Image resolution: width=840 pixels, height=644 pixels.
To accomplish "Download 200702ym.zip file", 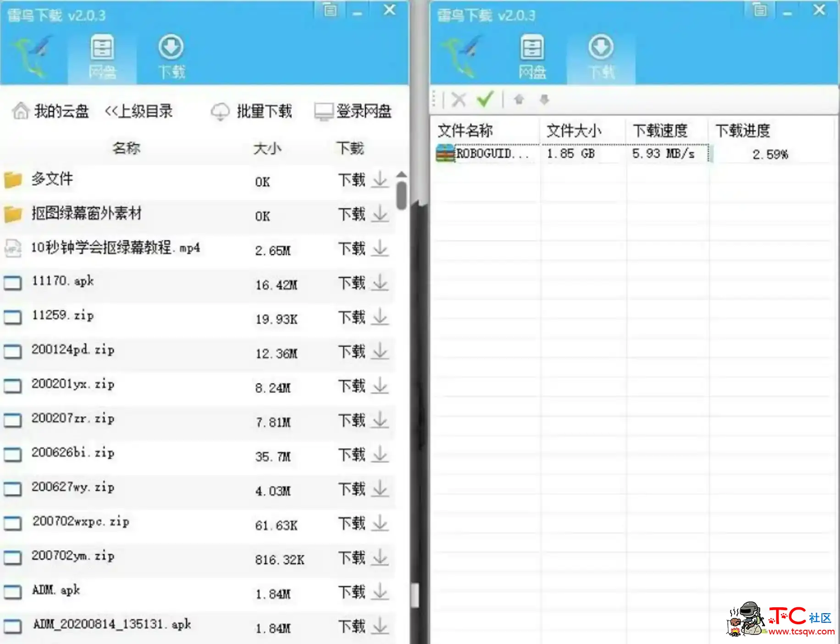I will [x=363, y=558].
